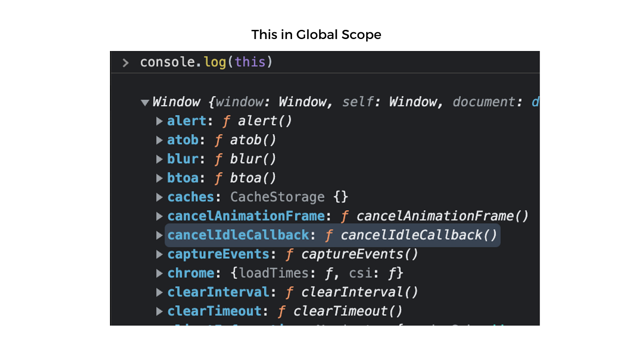
Task: Click the CacheStorage value
Action: [x=277, y=197]
